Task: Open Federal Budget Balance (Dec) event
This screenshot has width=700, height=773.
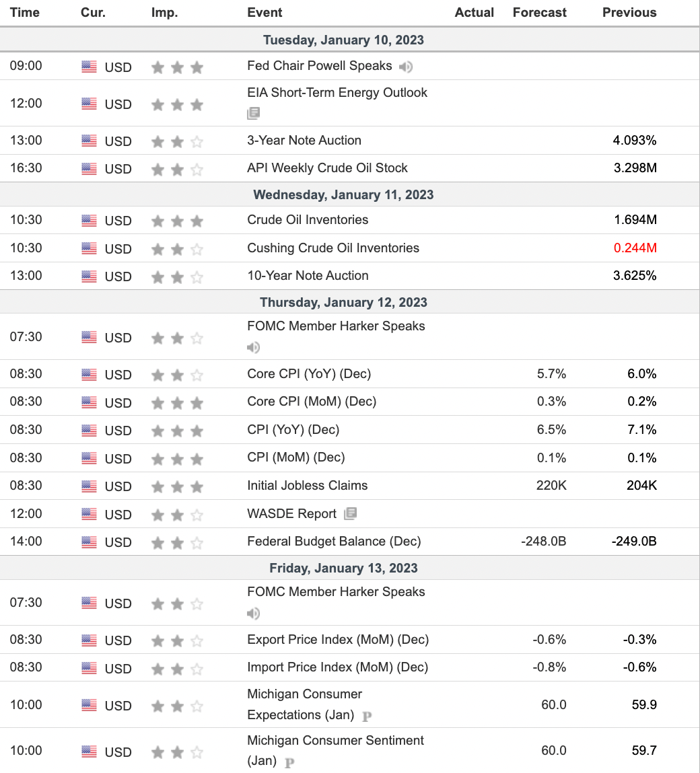Action: pos(334,541)
